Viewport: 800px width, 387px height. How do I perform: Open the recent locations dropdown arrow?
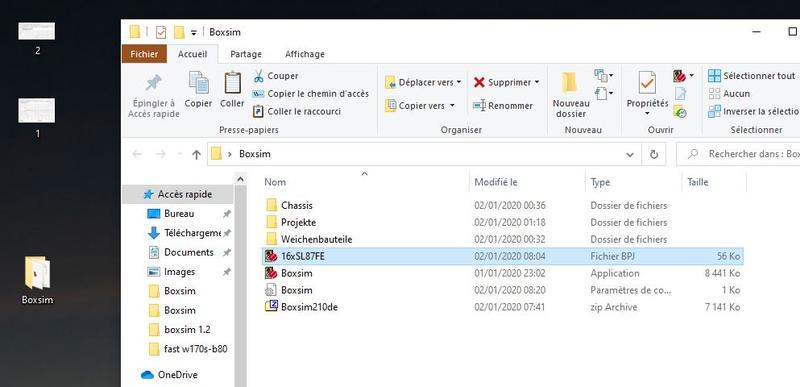click(x=179, y=154)
